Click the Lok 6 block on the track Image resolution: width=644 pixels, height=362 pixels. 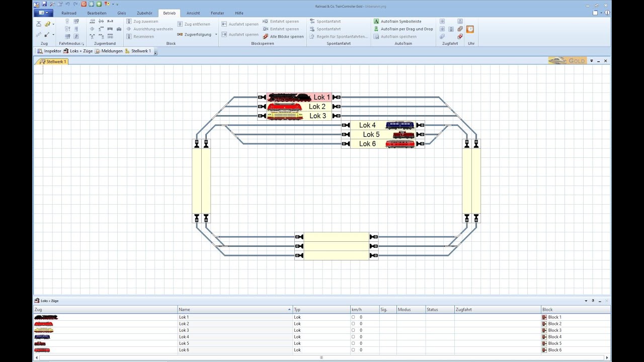tap(383, 144)
